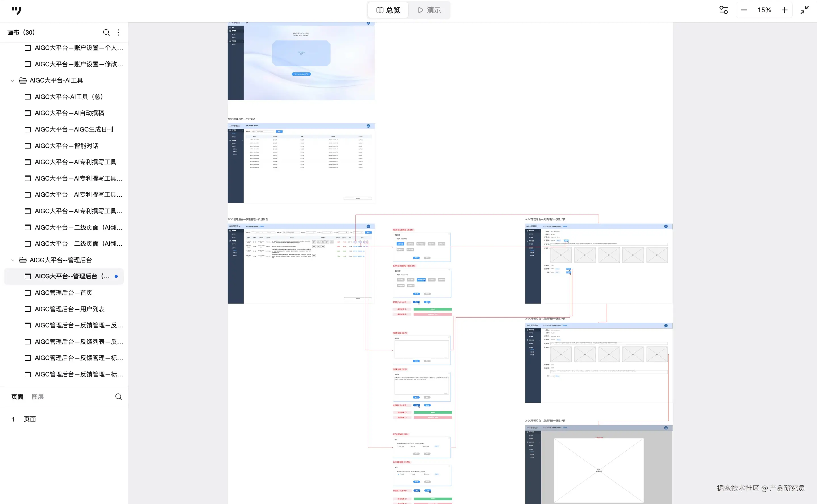The height and width of the screenshot is (504, 817).
Task: Open display settings sliders icon
Action: point(723,10)
